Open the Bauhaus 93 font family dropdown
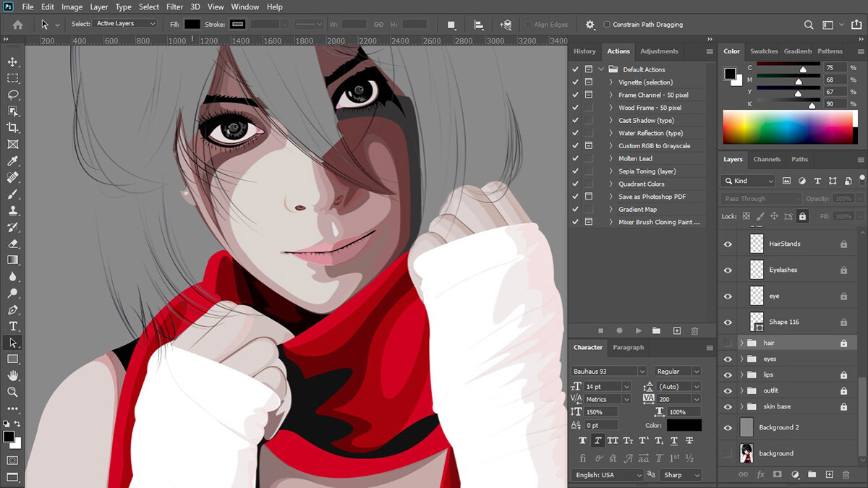Viewport: 868px width, 488px height. click(642, 371)
